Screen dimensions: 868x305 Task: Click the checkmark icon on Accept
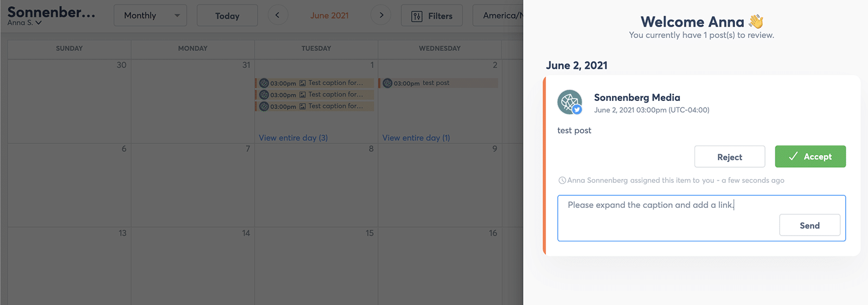click(x=793, y=156)
